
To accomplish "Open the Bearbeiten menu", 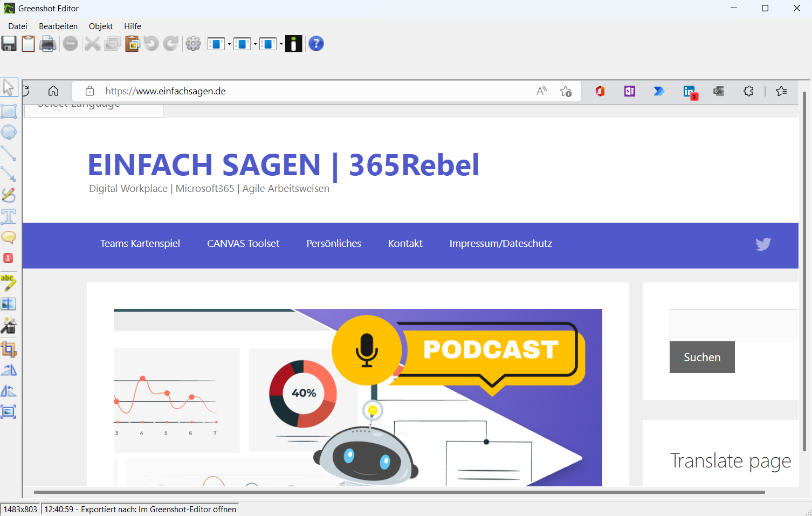I will pos(58,26).
